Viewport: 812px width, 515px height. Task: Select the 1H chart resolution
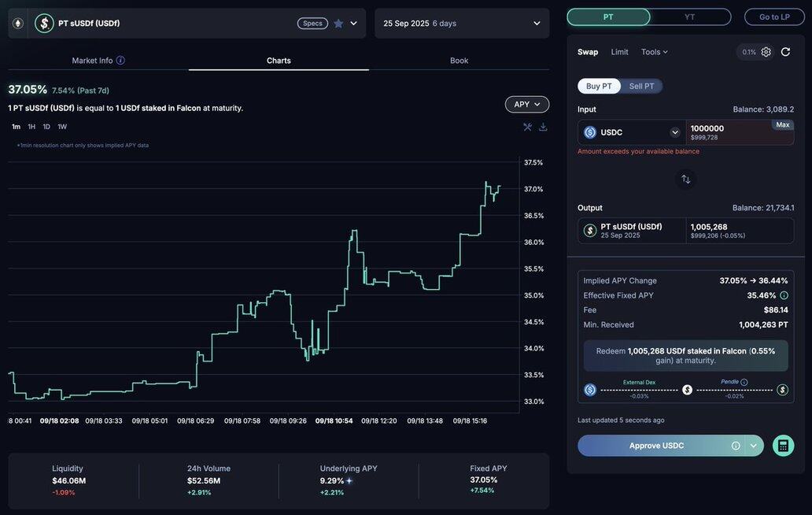pyautogui.click(x=31, y=127)
